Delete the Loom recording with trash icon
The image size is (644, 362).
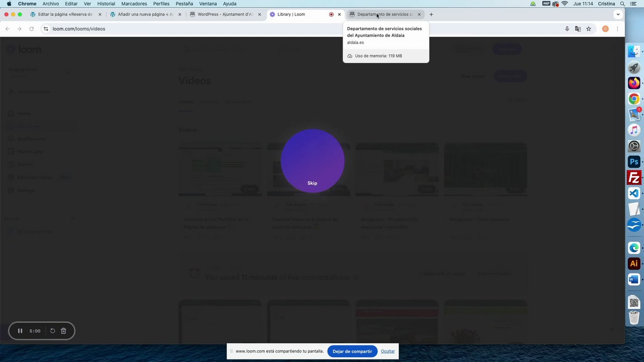[63, 331]
